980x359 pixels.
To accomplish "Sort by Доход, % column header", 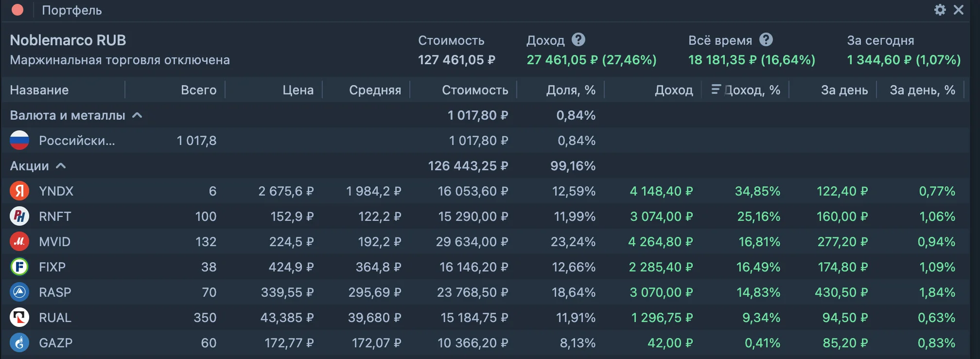I will 746,90.
